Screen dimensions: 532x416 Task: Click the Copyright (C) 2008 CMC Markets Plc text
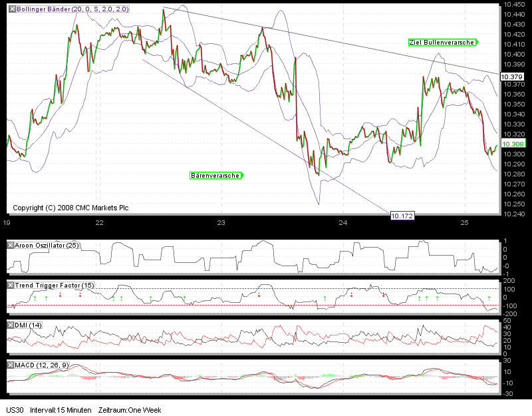[x=70, y=208]
